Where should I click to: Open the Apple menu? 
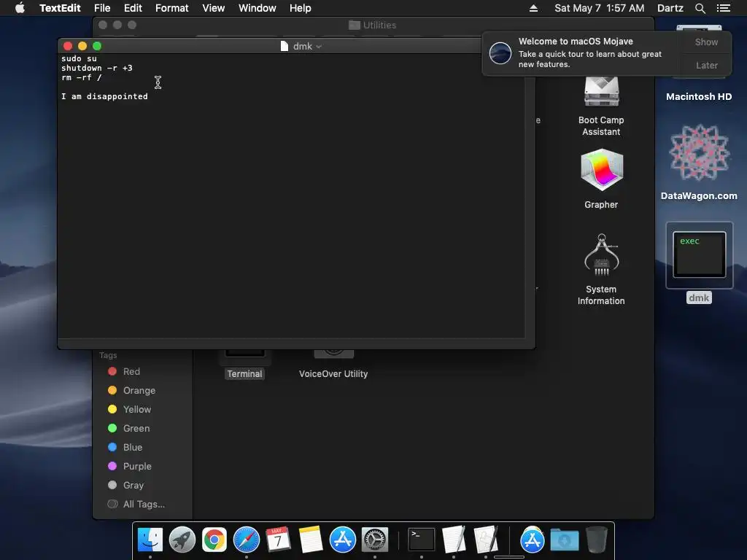(20, 8)
